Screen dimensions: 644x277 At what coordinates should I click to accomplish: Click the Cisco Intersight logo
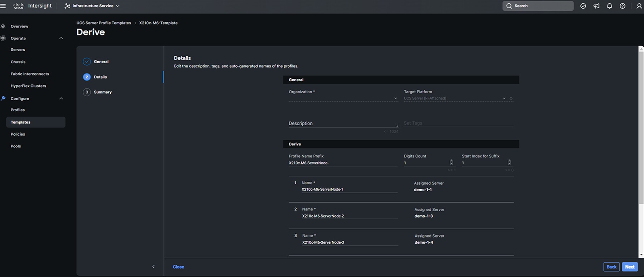coord(33,6)
